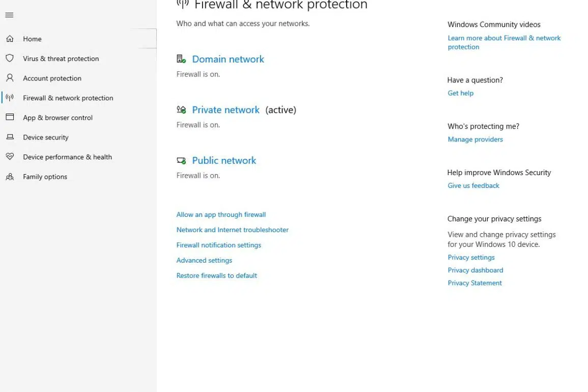Viewport: 588px width, 392px height.
Task: Open App & browser control page
Action: [58, 118]
